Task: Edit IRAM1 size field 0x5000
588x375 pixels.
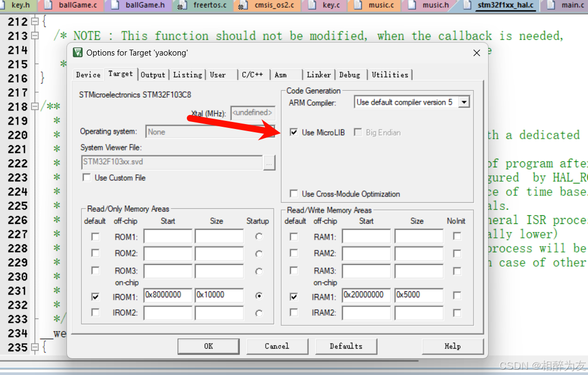Action: point(419,295)
